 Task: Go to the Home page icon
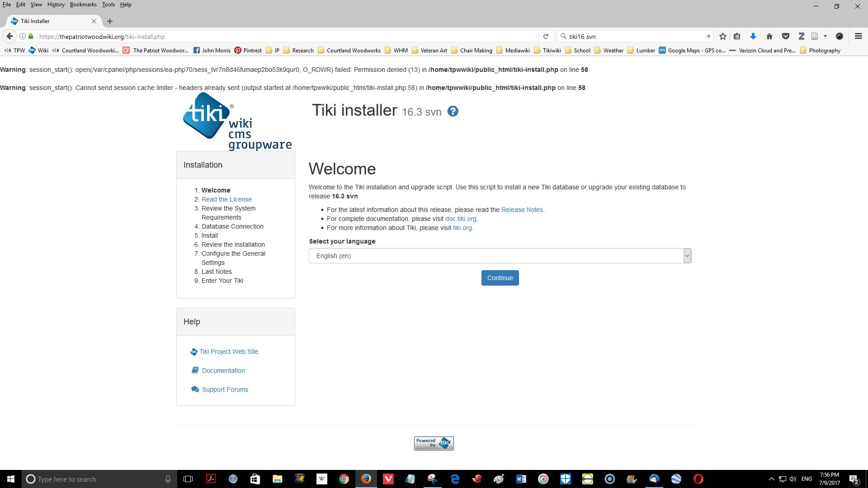point(769,37)
